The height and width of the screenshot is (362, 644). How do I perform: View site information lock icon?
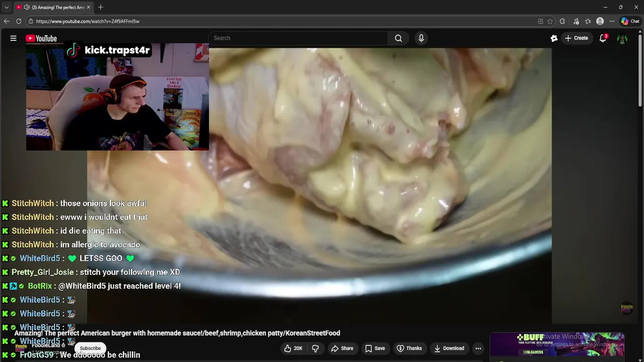(31, 21)
